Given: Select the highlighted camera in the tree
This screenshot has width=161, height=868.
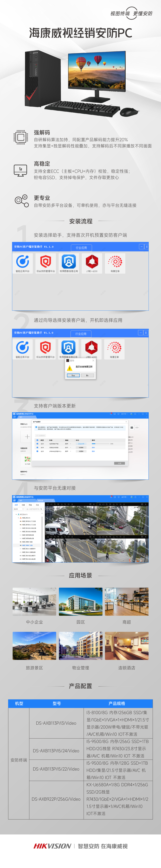Looking at the screenshot, I should (x=27, y=545).
